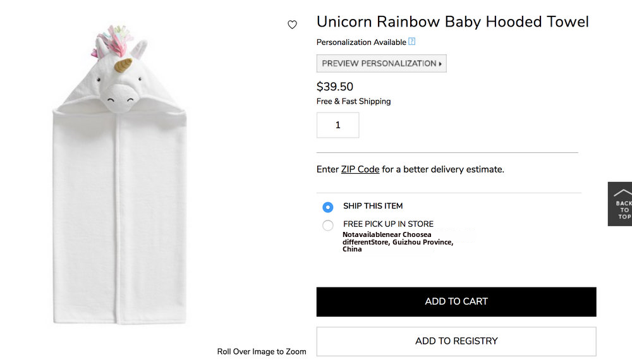Open the personalization help question mark icon

click(x=412, y=42)
